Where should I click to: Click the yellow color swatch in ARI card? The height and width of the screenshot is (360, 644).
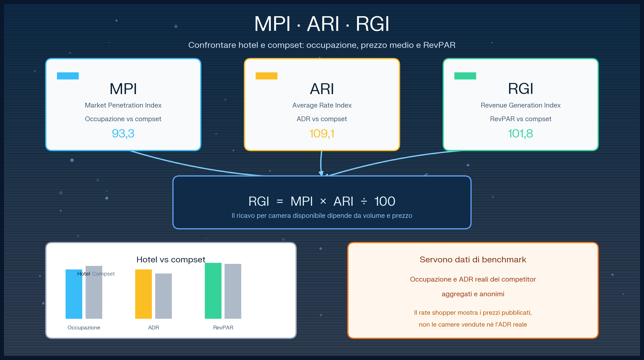tap(267, 76)
